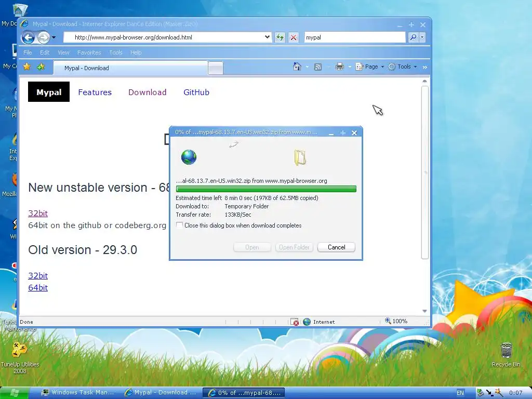Open Favorites Center star icon
Screen dimensions: 532x399
(27, 67)
